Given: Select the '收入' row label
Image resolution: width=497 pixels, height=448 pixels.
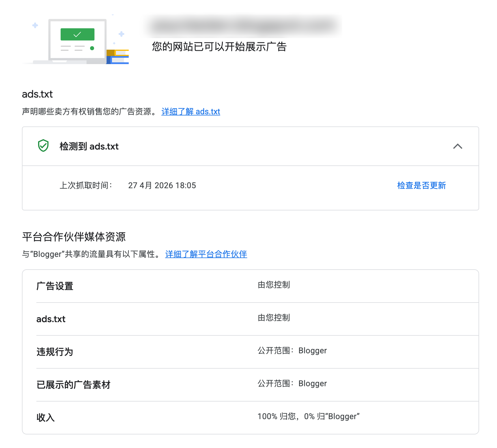Looking at the screenshot, I should [46, 417].
